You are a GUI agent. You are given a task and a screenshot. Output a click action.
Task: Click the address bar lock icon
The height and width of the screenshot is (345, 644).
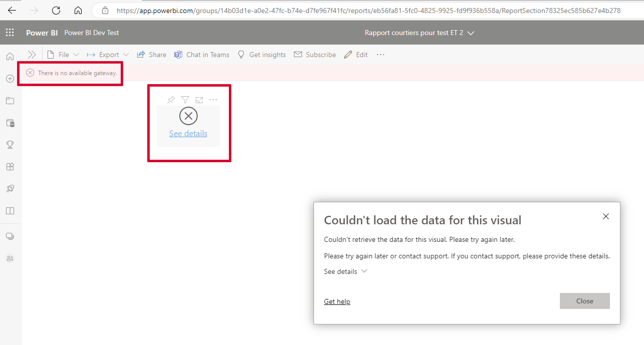tap(105, 10)
